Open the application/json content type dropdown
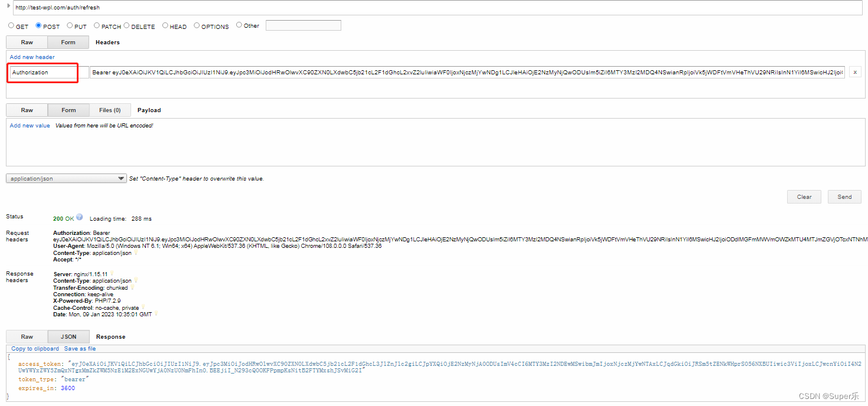The image size is (868, 406). tap(66, 178)
